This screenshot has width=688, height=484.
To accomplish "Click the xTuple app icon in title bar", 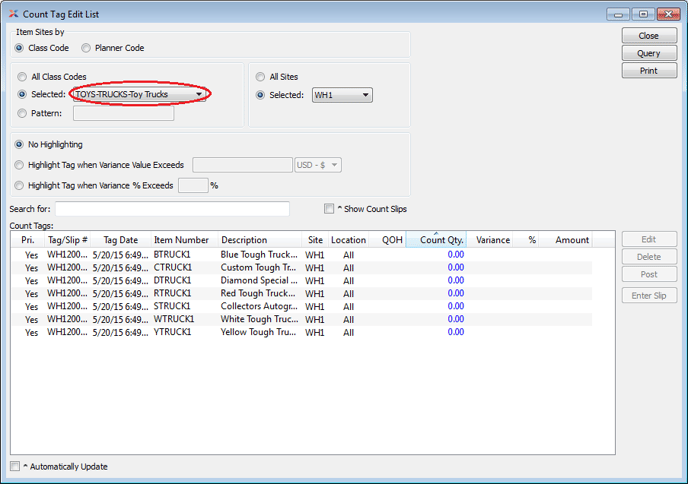I will [12, 14].
